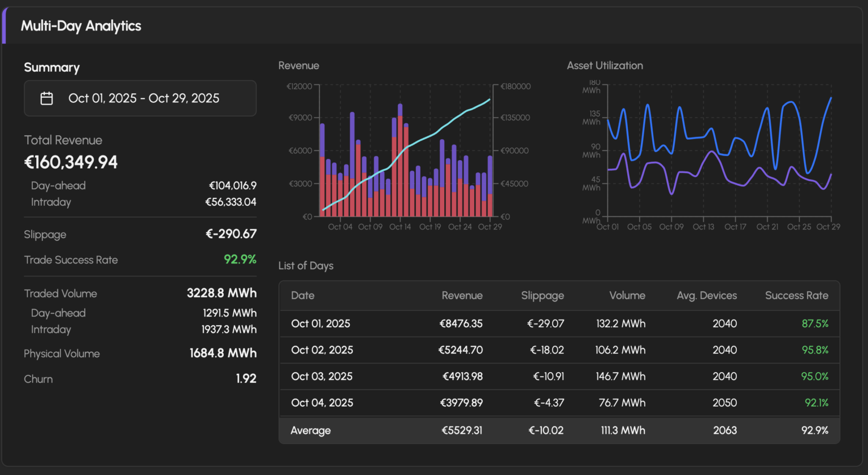868x475 pixels.
Task: Sort table by Date column header
Action: (302, 295)
